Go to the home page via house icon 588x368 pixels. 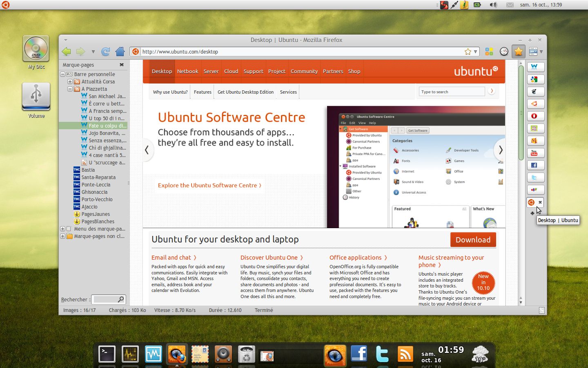[x=120, y=52]
